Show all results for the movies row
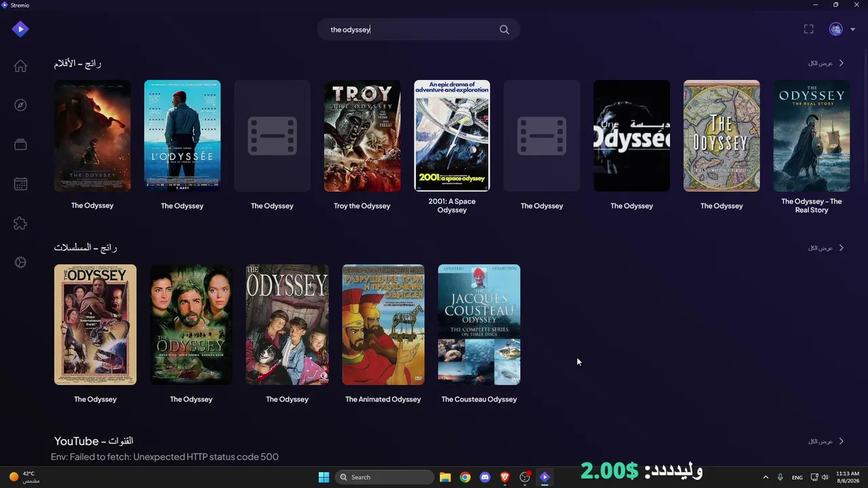The width and height of the screenshot is (868, 488). click(826, 63)
